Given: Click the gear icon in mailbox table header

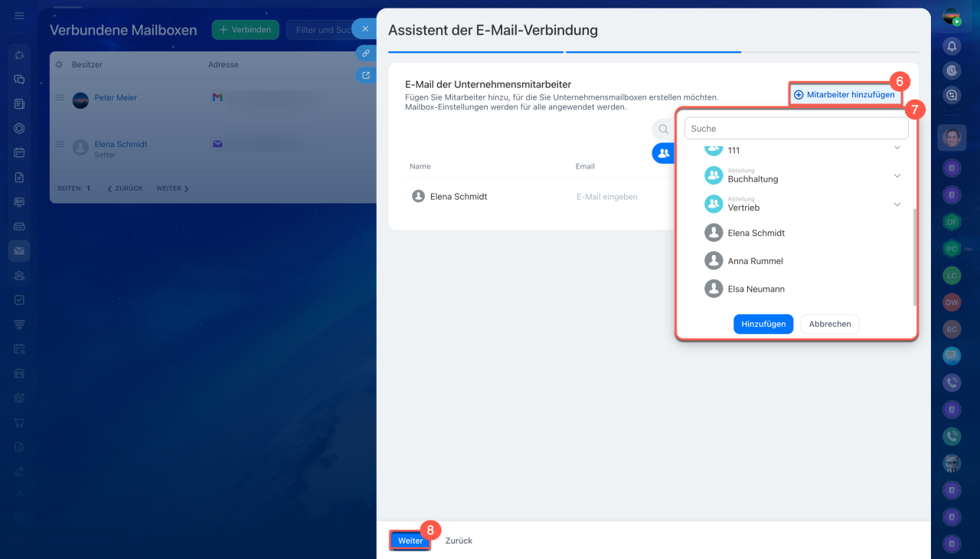Looking at the screenshot, I should click(59, 65).
